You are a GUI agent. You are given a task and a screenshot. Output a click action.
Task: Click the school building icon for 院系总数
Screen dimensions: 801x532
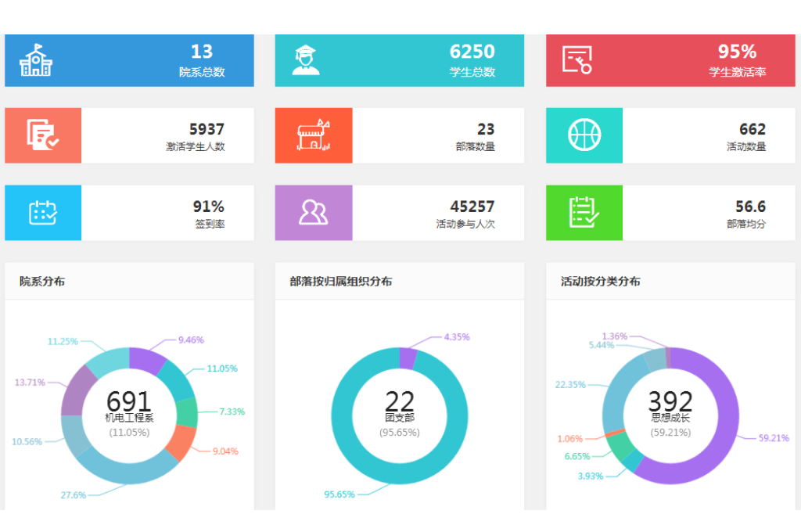[36, 60]
